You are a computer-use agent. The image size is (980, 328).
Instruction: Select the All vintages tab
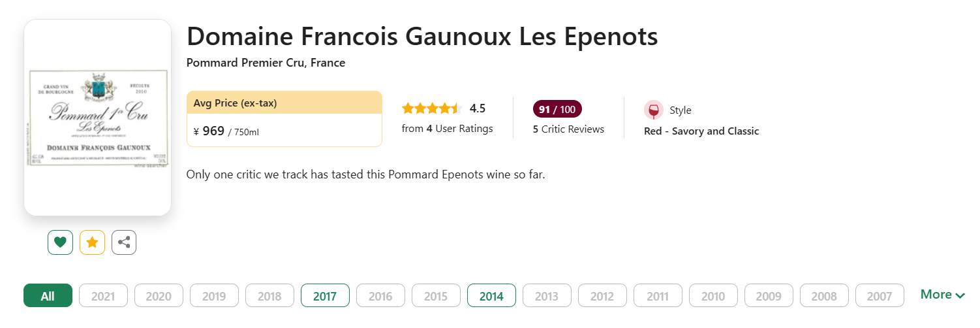(x=48, y=296)
